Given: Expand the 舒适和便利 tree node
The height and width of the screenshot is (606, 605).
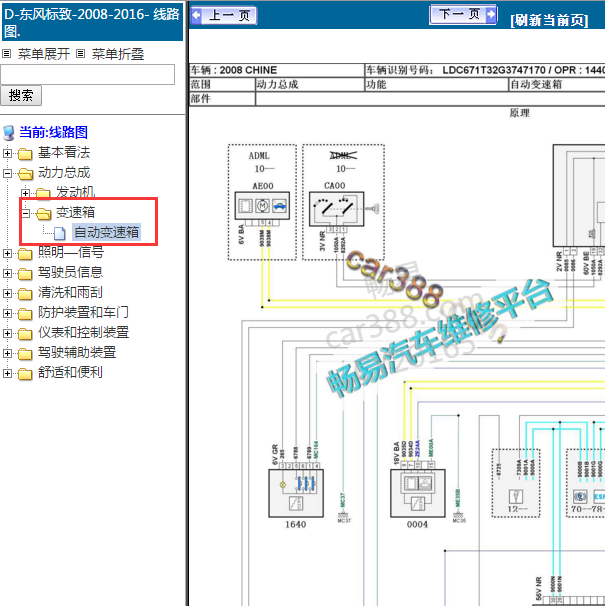Looking at the screenshot, I should point(7,374).
